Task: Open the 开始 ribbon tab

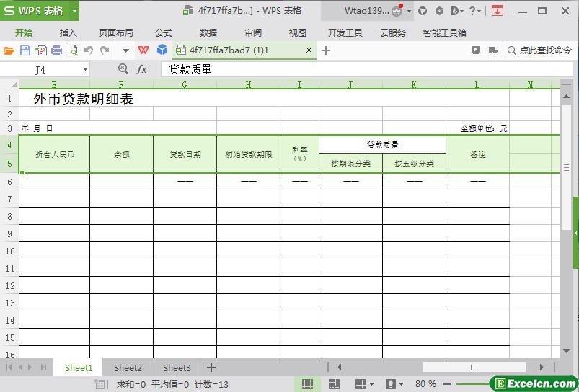Action: [24, 33]
